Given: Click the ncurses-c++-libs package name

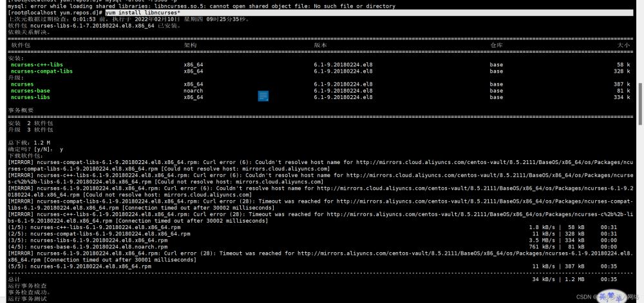Looking at the screenshot, I should click(x=37, y=65).
